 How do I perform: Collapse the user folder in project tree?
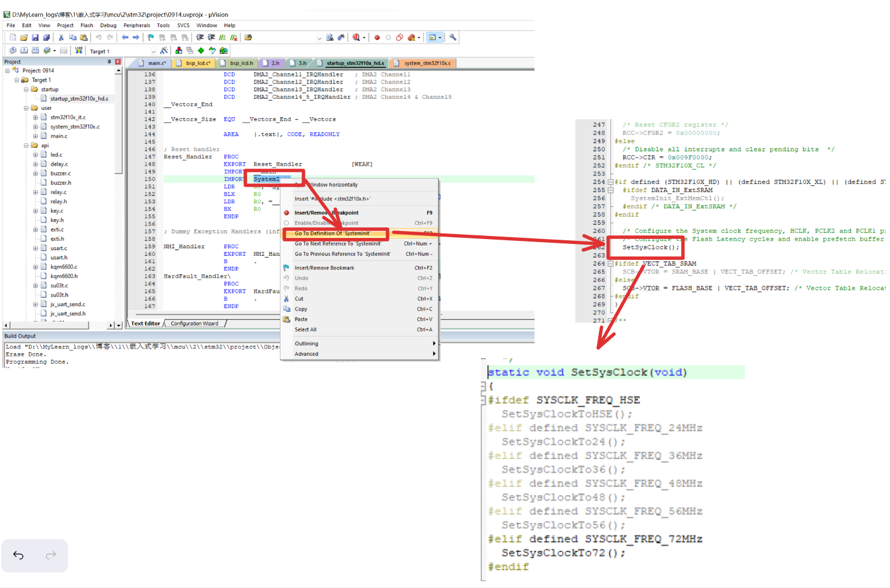pyautogui.click(x=26, y=108)
